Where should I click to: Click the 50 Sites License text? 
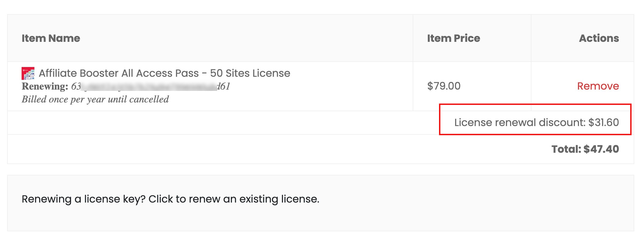pyautogui.click(x=250, y=73)
